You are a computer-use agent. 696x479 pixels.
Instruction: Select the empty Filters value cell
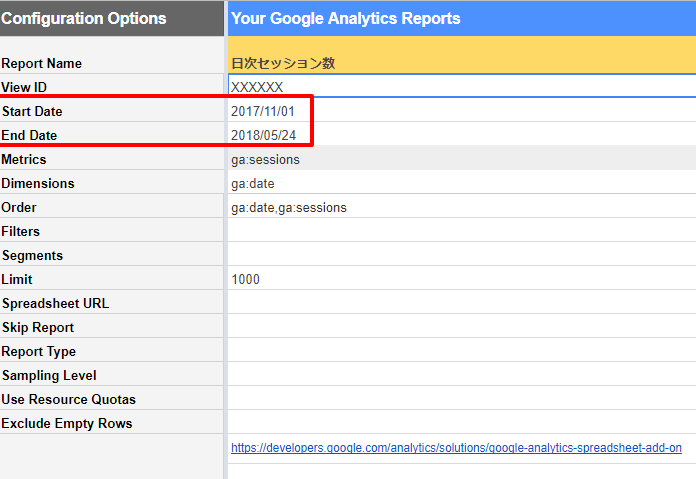460,231
